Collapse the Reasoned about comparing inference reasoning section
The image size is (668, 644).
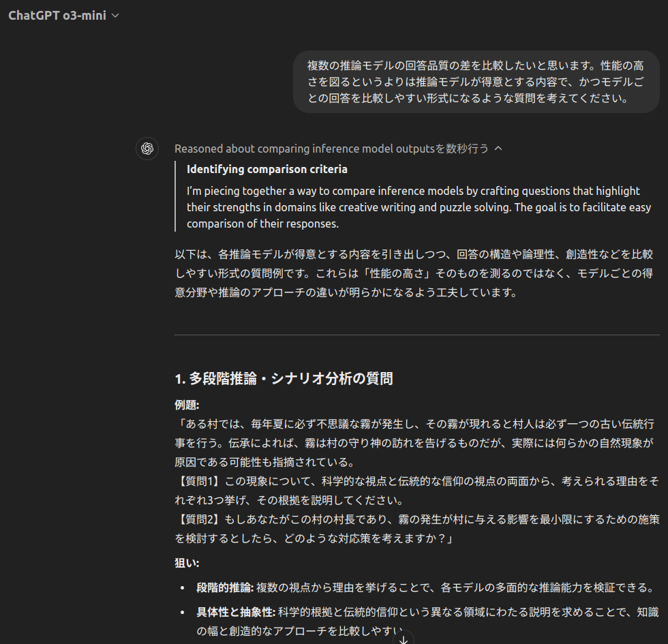[x=338, y=149]
